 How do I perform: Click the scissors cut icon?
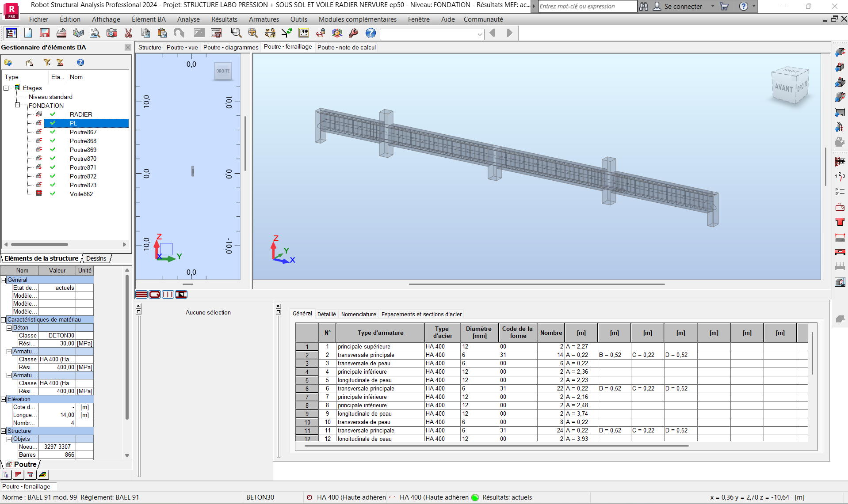coord(129,33)
